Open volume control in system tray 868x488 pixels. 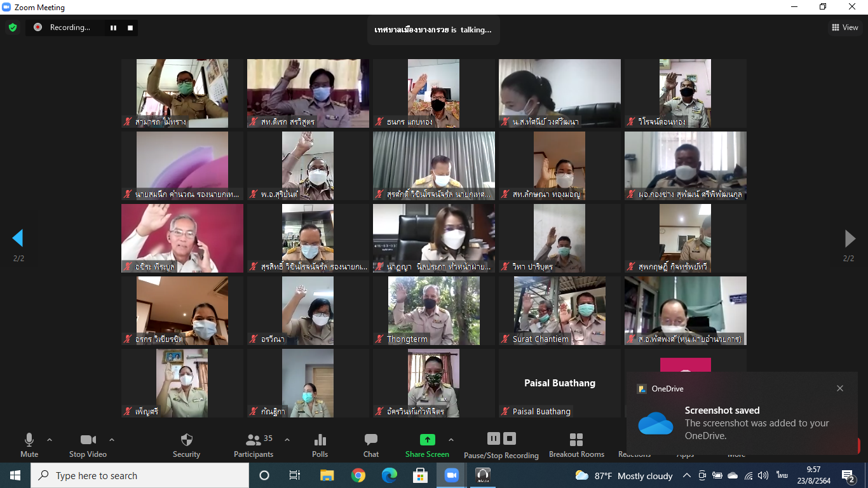pyautogui.click(x=763, y=475)
